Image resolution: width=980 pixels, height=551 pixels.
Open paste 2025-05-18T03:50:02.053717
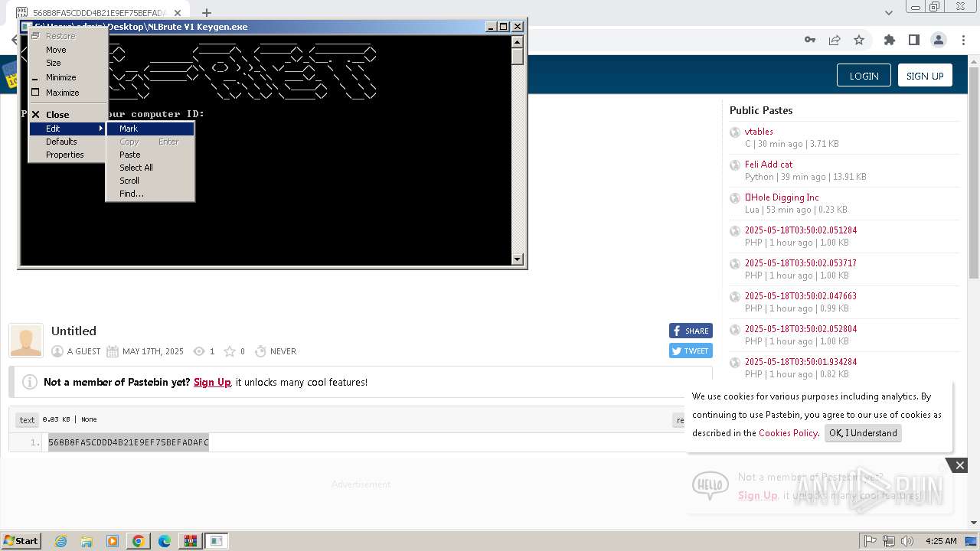[801, 263]
